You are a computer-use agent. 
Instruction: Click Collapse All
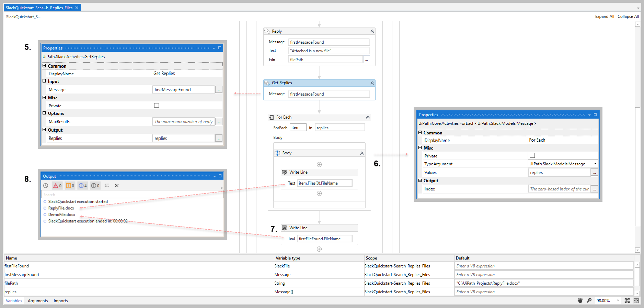click(628, 16)
